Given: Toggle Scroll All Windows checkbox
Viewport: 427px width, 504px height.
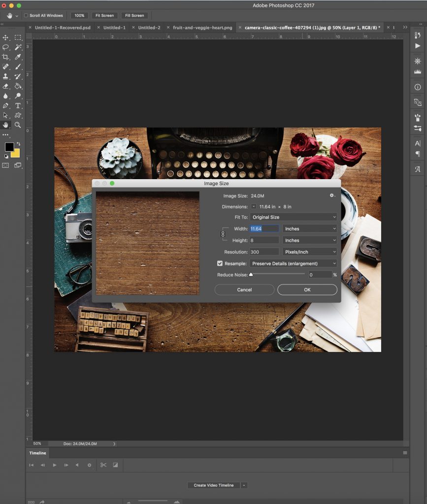Looking at the screenshot, I should 26,15.
